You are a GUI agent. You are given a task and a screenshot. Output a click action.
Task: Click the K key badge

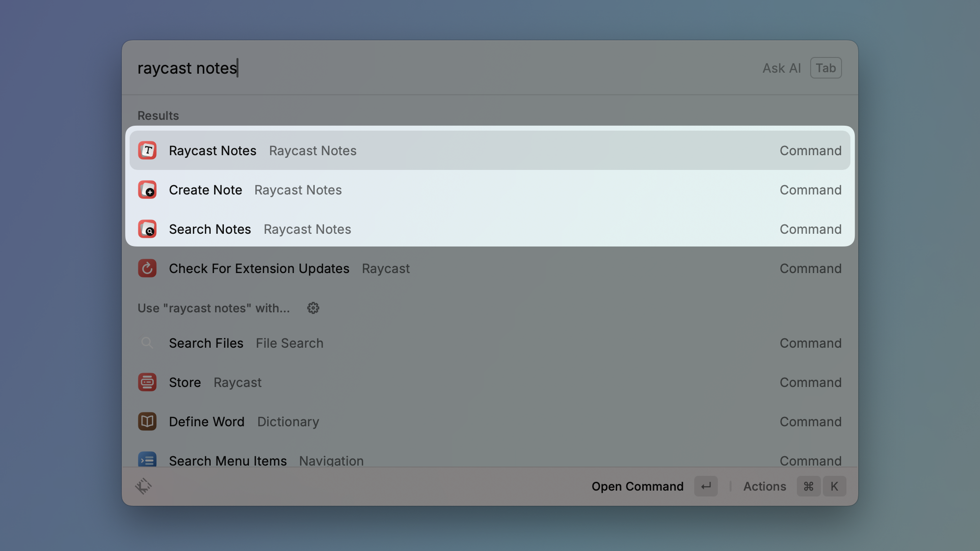tap(834, 486)
